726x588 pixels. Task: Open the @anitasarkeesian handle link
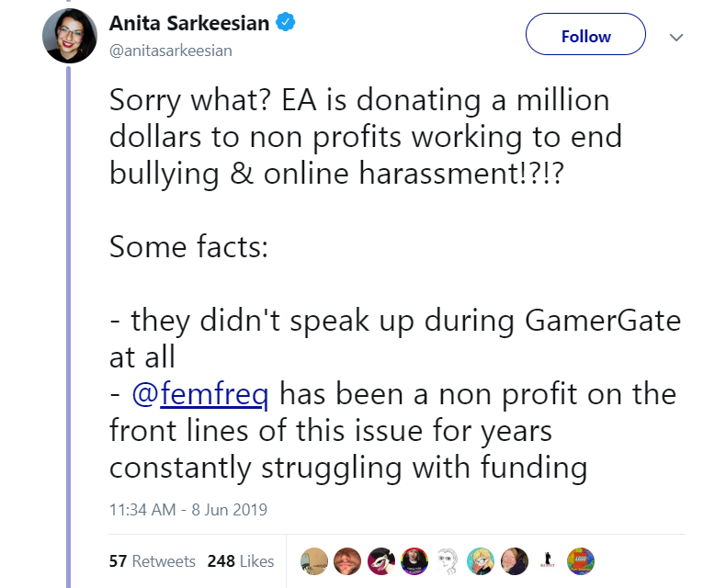[170, 51]
